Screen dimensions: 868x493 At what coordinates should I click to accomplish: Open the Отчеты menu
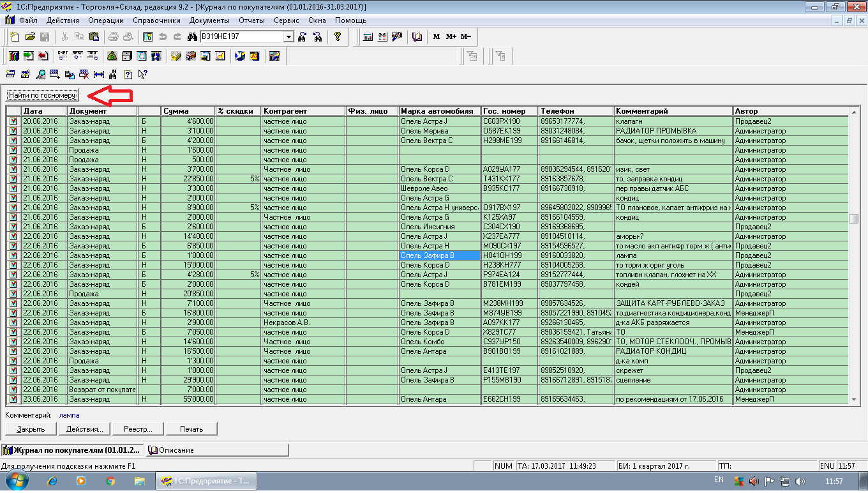pos(251,20)
